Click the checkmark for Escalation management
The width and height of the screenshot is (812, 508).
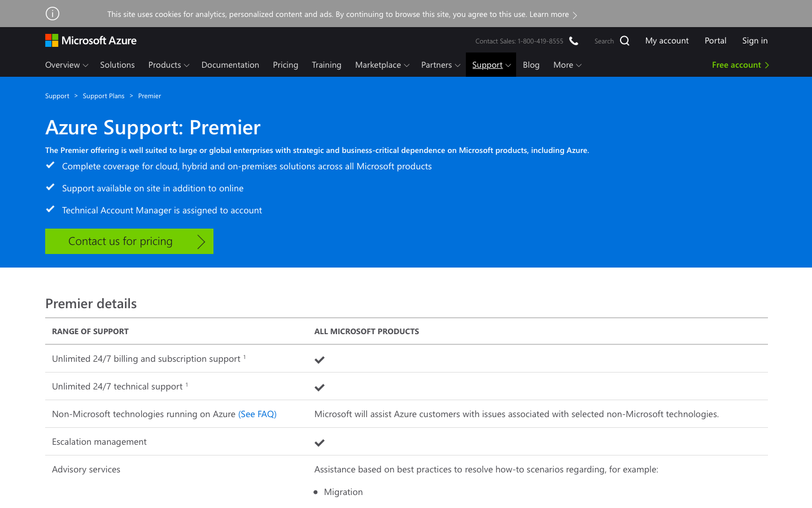[320, 443]
